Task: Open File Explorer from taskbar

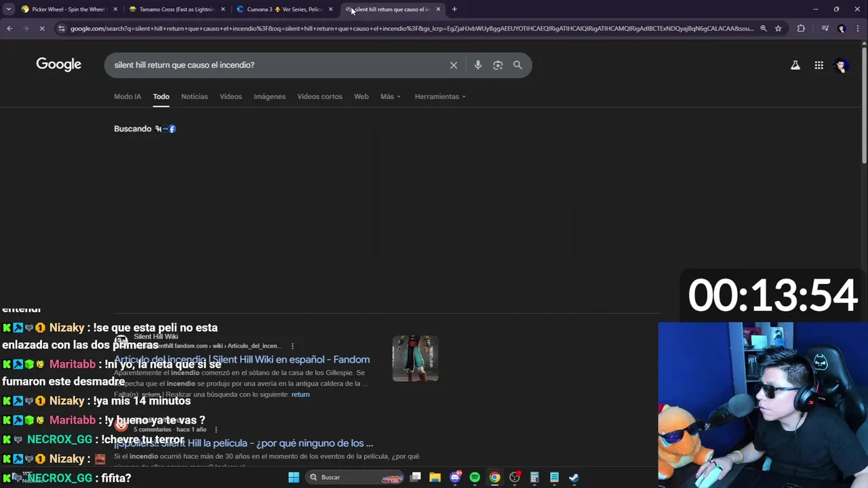Action: point(435,477)
